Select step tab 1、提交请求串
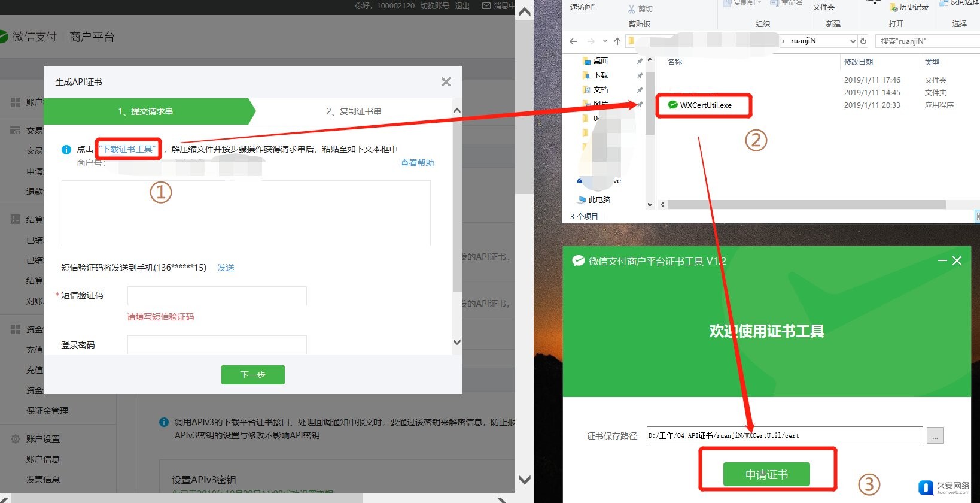This screenshot has width=980, height=503. point(145,111)
